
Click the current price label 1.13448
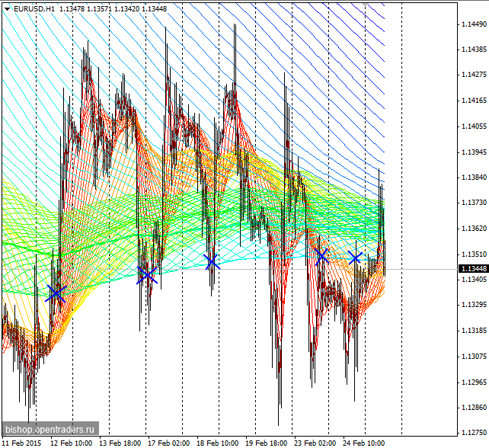tap(474, 269)
